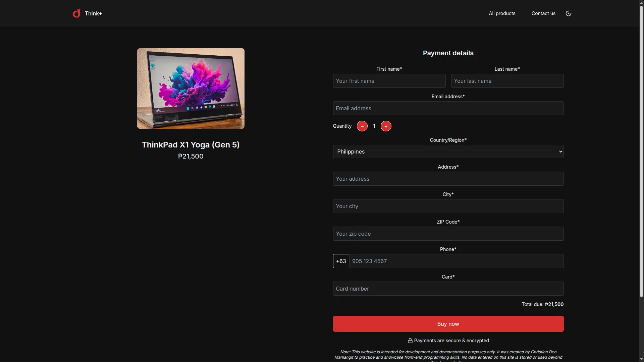The height and width of the screenshot is (362, 644).
Task: Click the Country/Region* label
Action: (x=448, y=140)
